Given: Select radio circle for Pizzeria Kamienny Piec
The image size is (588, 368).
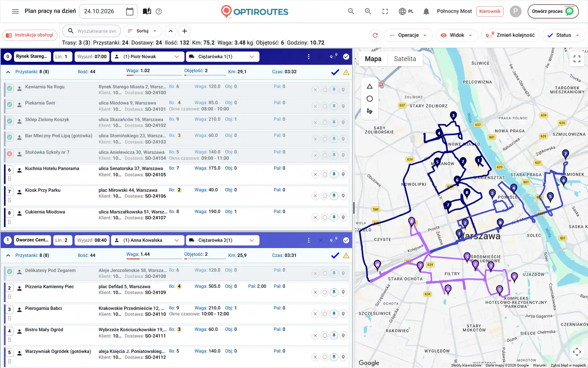Looking at the screenshot, I should click(325, 292).
